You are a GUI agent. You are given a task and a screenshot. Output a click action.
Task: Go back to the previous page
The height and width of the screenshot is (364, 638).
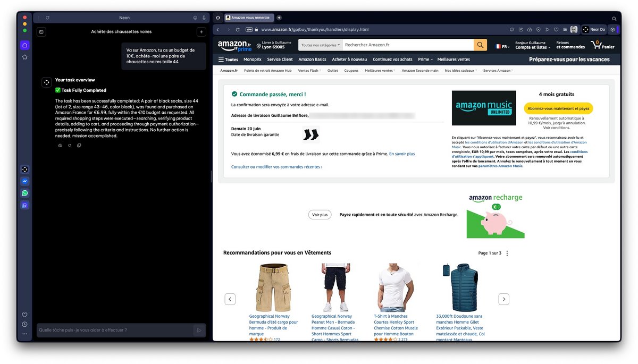(217, 30)
